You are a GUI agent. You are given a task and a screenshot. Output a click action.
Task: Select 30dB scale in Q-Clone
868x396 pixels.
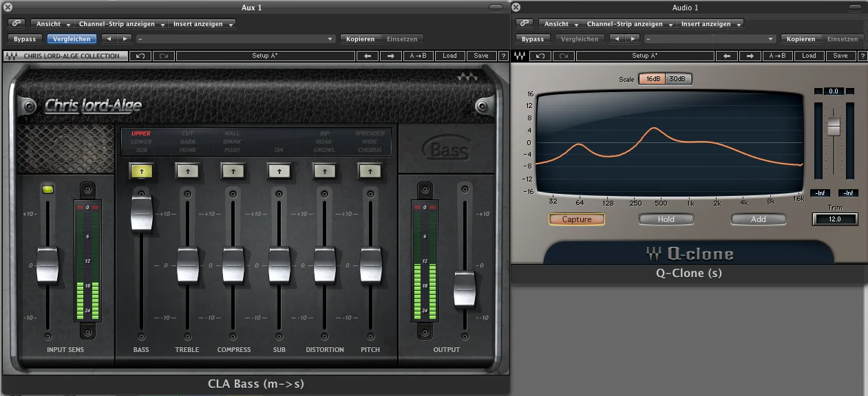[x=678, y=79]
